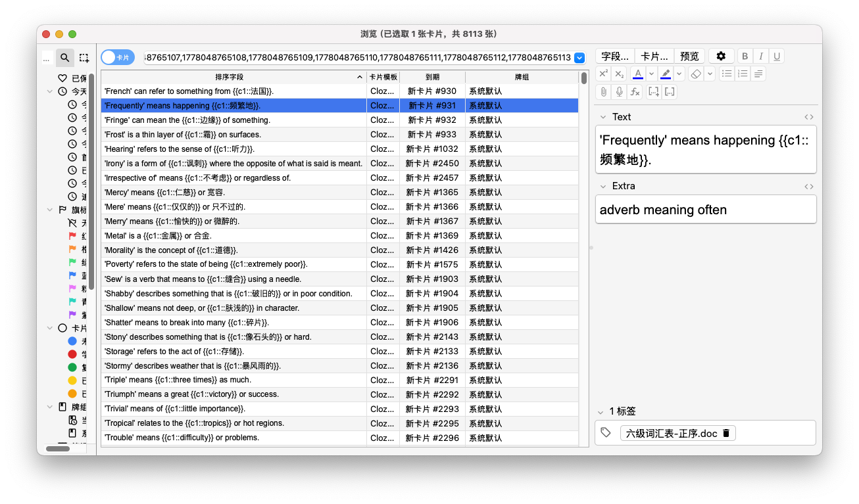The width and height of the screenshot is (859, 504).
Task: Open the highlight color picker dropdown arrow
Action: (x=679, y=74)
